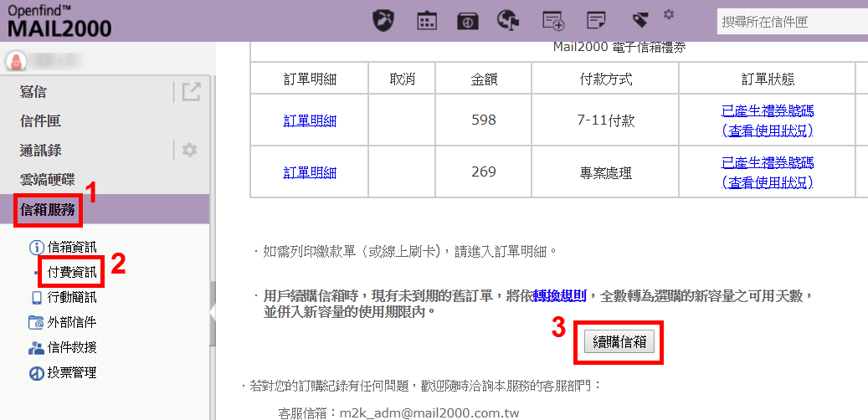Image resolution: width=868 pixels, height=420 pixels.
Task: Select 信件救援 submenu item
Action: point(72,347)
